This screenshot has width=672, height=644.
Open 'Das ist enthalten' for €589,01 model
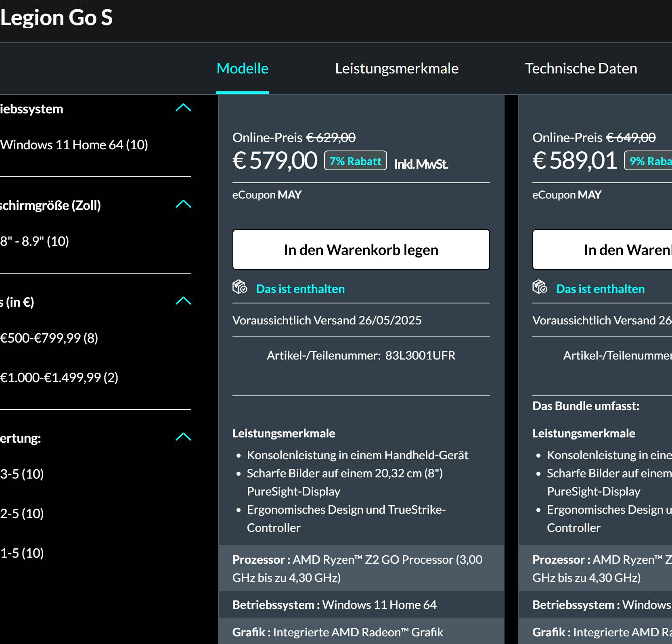(x=600, y=289)
